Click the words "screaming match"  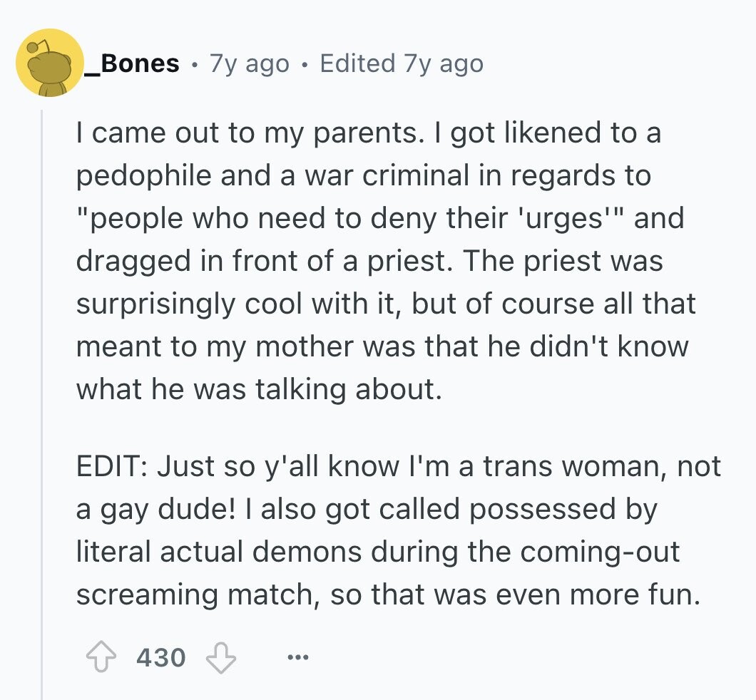coord(197,595)
